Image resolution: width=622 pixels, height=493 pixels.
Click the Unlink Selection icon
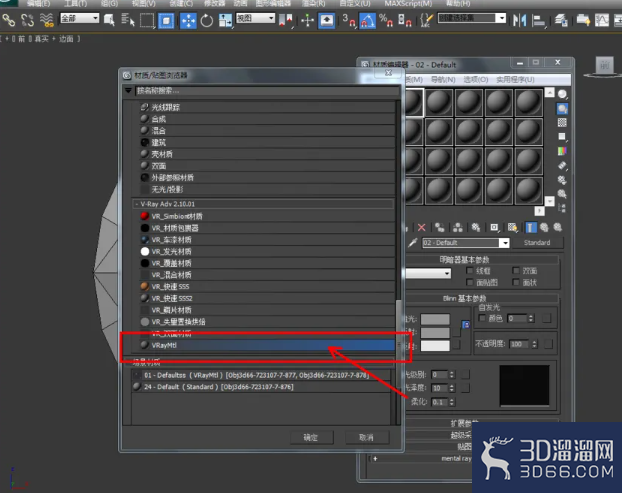27,20
